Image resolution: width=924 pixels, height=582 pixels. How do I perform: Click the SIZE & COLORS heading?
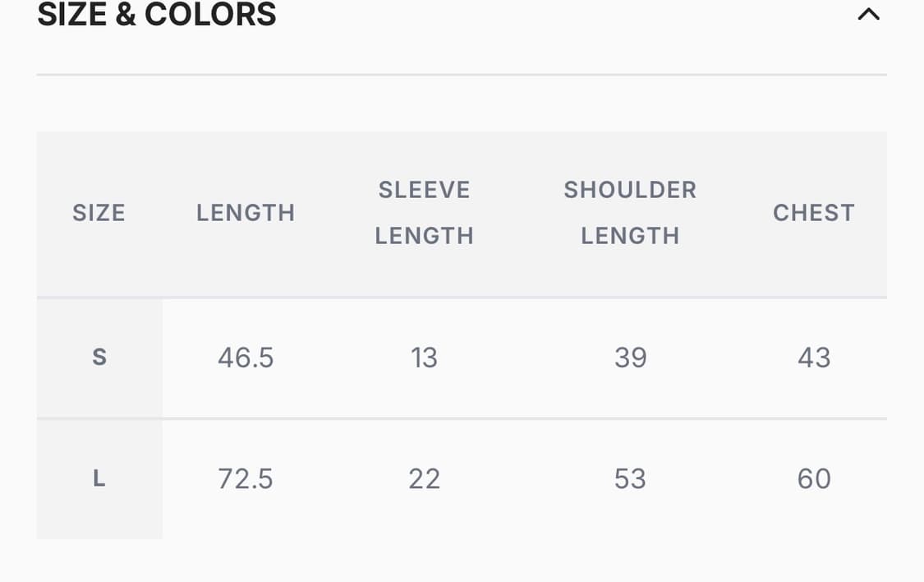pyautogui.click(x=157, y=15)
